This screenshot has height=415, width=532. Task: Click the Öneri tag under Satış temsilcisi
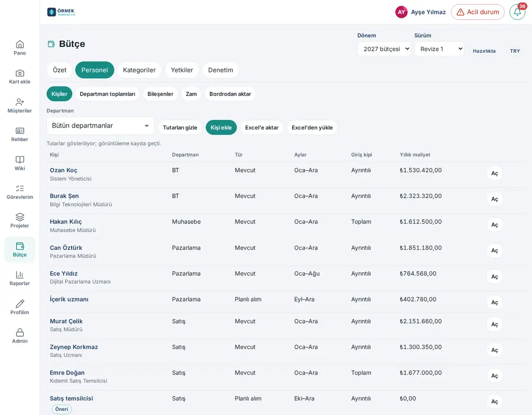pyautogui.click(x=61, y=409)
